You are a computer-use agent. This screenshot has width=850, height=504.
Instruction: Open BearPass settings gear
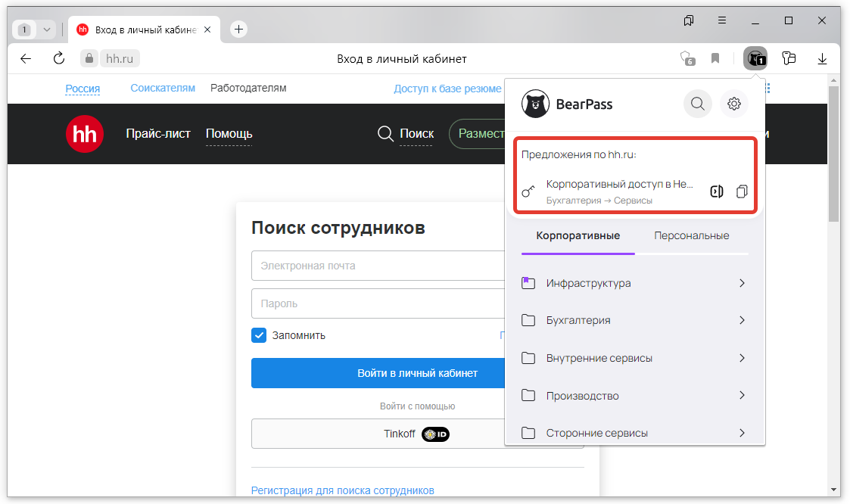[733, 104]
